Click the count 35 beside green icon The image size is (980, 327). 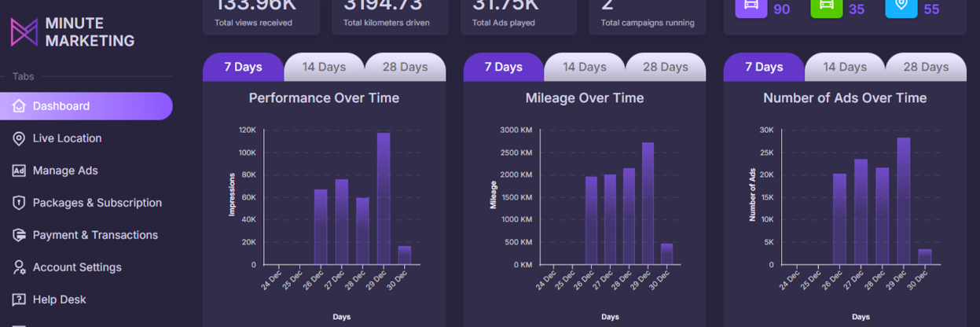coord(857,9)
